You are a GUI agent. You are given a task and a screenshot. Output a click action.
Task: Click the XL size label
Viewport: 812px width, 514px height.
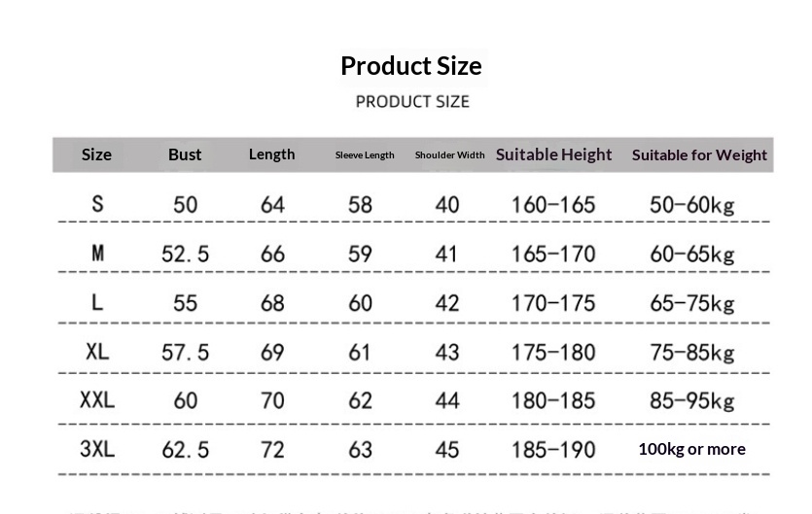point(97,351)
